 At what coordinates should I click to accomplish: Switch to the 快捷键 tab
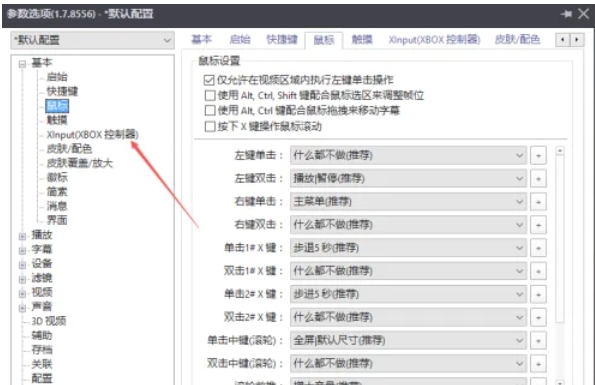tap(282, 39)
